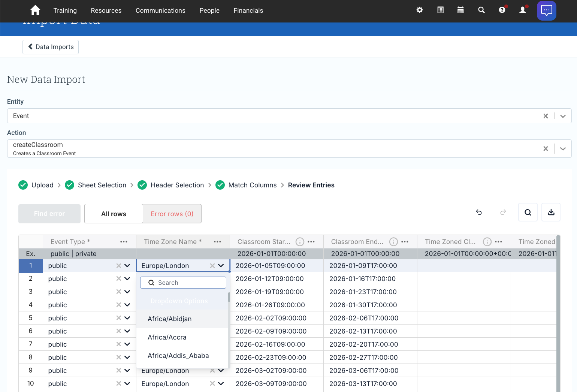Show info for Classroom Start column
The image size is (577, 392).
pos(300,242)
